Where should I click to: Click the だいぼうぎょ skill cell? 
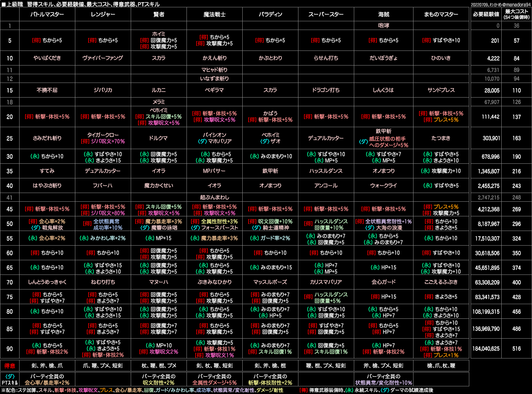tap(383, 58)
